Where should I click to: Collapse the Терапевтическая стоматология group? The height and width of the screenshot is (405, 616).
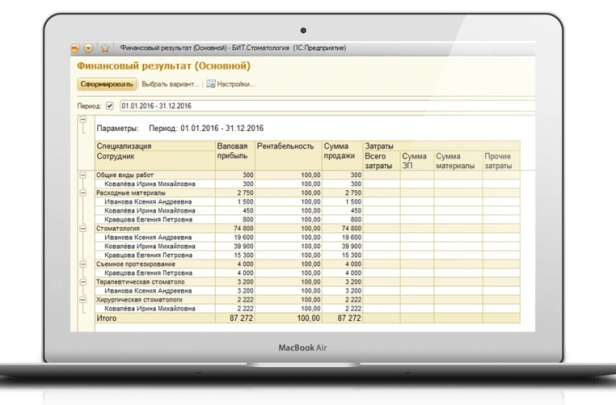click(83, 281)
